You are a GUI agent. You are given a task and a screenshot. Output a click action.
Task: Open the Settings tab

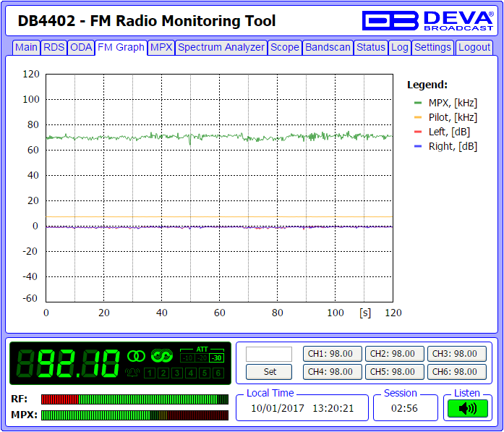(x=432, y=47)
